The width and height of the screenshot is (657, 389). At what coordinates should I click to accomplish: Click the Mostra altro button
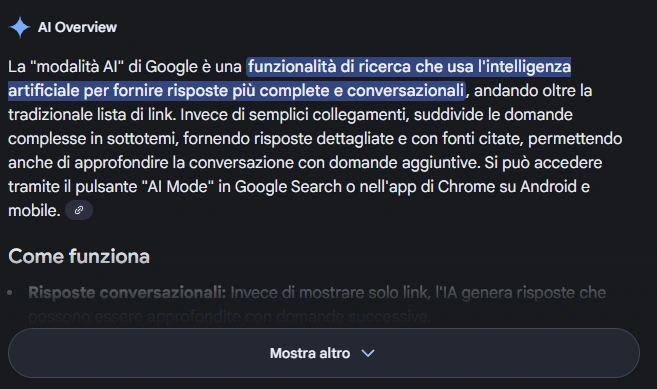click(324, 353)
